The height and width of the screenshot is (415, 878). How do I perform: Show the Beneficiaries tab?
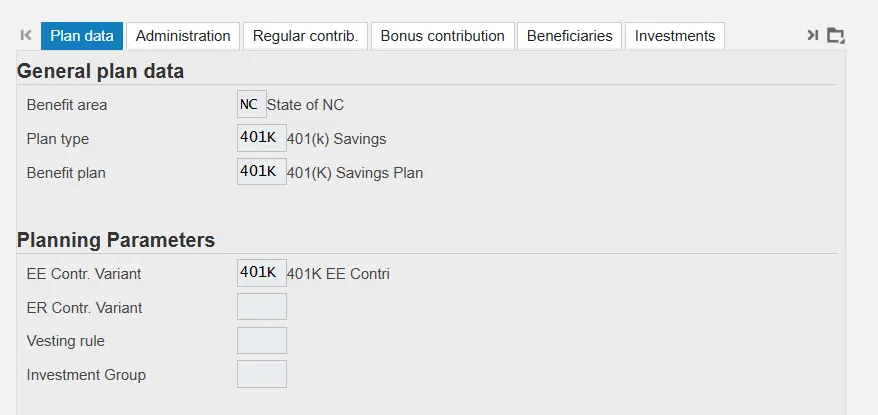pyautogui.click(x=569, y=36)
